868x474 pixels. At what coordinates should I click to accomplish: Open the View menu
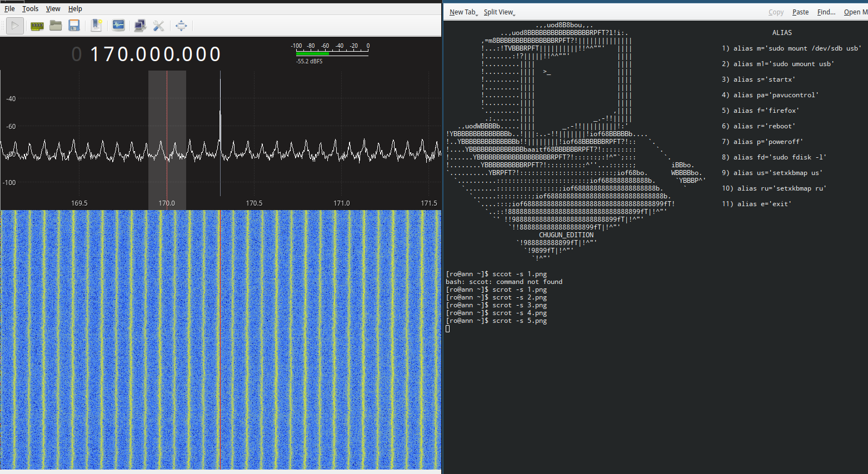pyautogui.click(x=53, y=9)
